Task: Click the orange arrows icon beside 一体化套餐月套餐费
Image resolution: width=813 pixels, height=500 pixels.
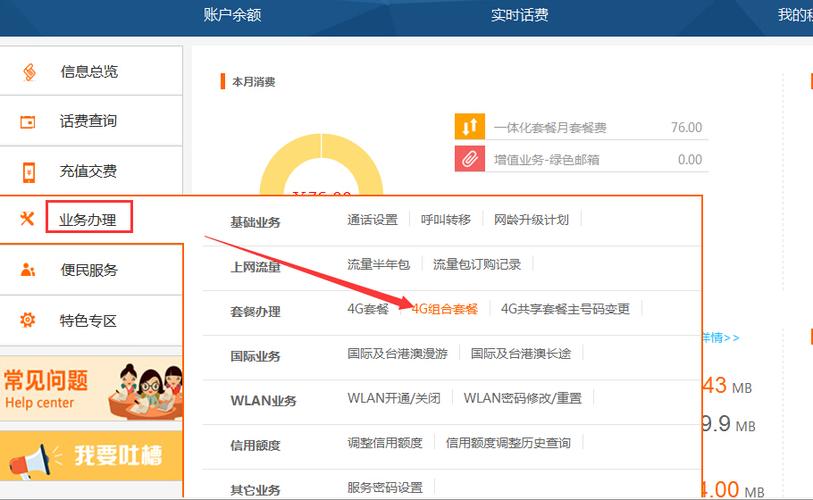Action: point(470,127)
